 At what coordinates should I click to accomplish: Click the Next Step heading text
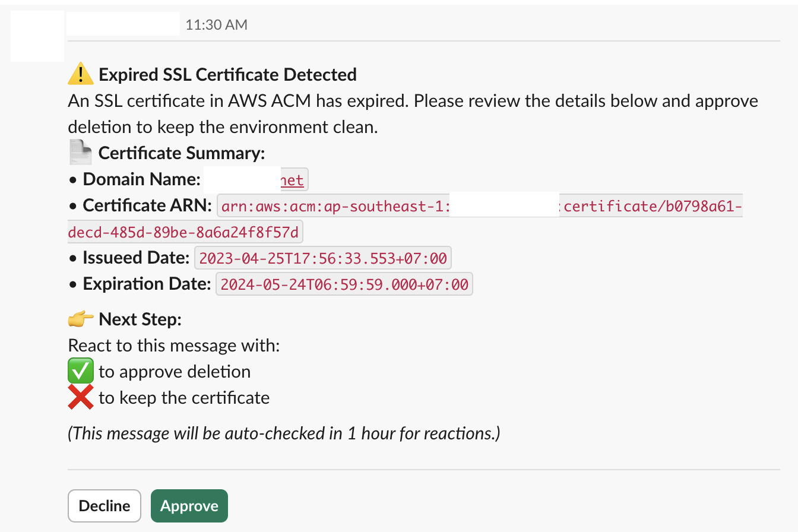point(140,319)
